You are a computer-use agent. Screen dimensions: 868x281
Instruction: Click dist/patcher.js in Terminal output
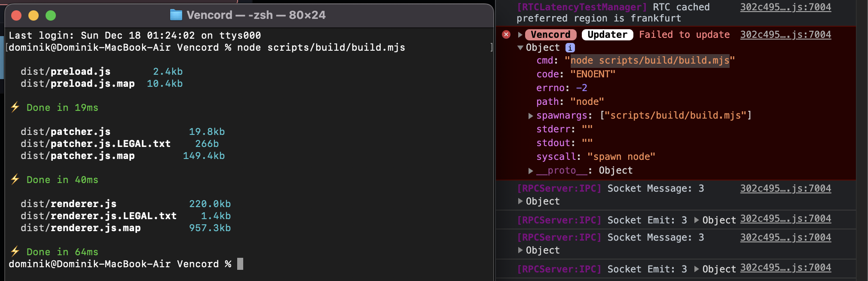(x=65, y=131)
